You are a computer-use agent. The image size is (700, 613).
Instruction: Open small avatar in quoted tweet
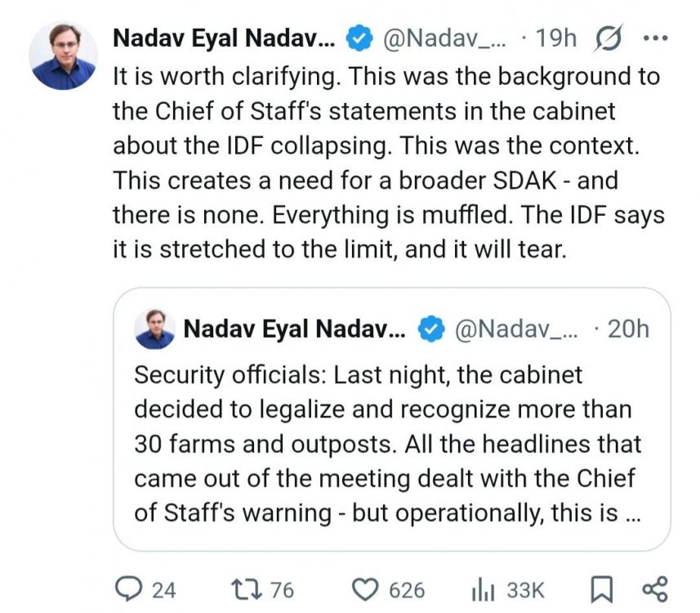point(154,329)
